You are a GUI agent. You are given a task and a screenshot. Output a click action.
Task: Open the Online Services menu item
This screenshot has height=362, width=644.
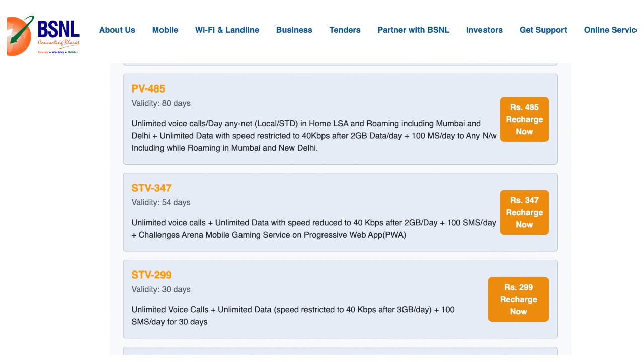click(x=611, y=30)
